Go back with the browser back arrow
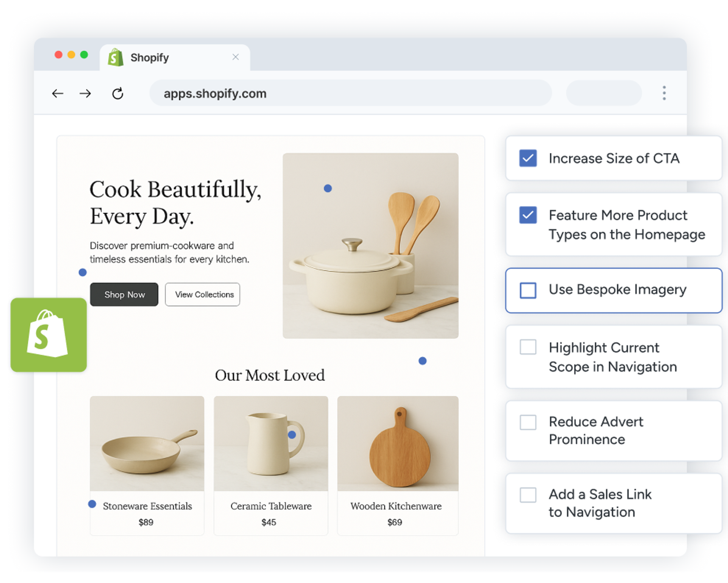This screenshot has height=583, width=728. [58, 93]
